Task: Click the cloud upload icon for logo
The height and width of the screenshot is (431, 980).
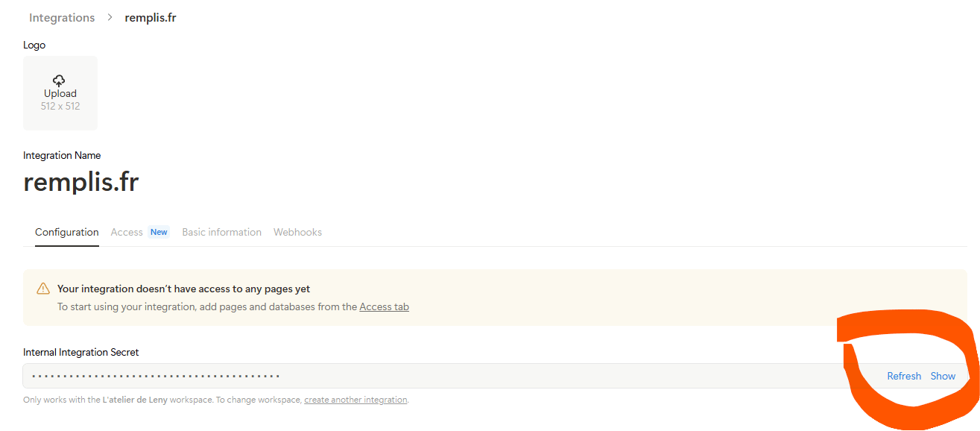Action: tap(60, 81)
